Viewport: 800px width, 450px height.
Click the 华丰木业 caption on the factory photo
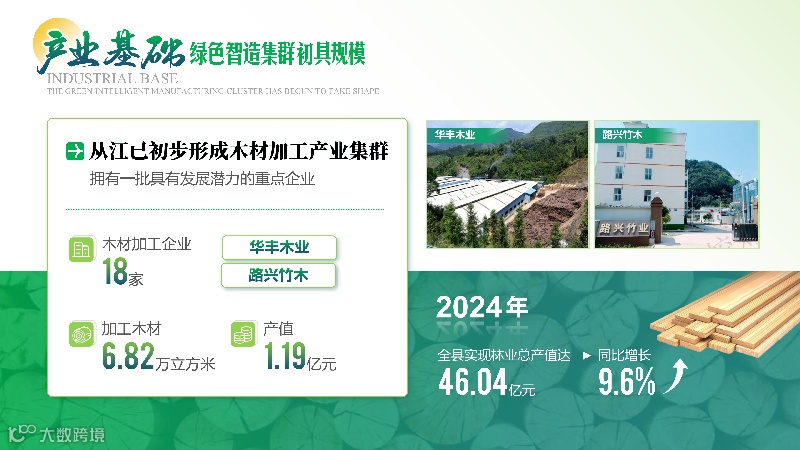(x=455, y=135)
